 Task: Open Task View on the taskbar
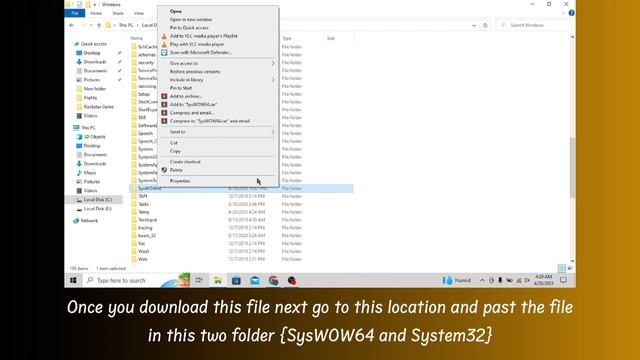(x=199, y=280)
